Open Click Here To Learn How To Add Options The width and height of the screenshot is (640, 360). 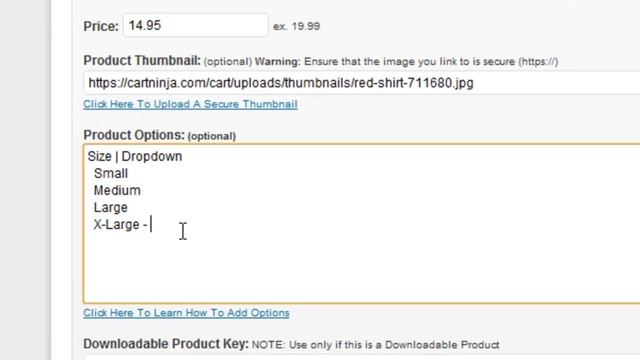(186, 313)
